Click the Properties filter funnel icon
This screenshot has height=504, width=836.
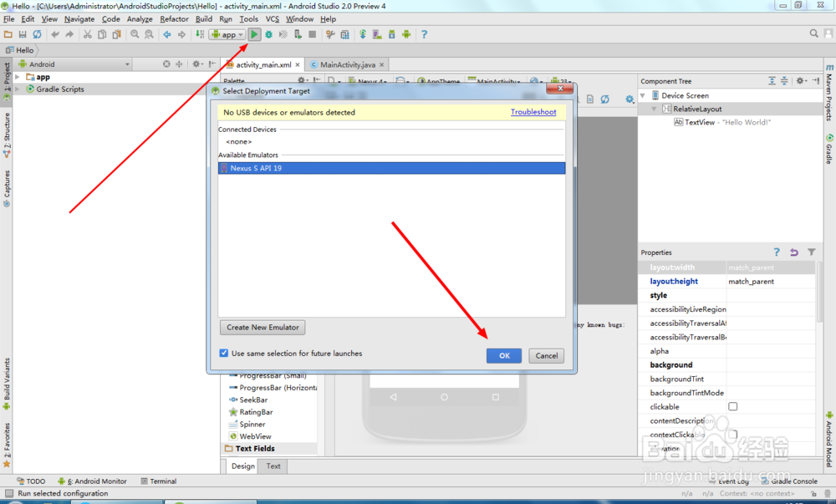click(x=811, y=252)
